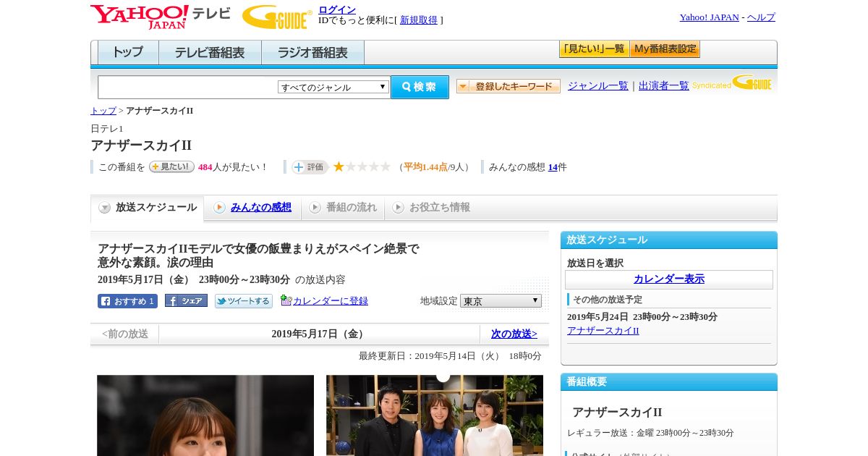
Task: Click the 検索 search button
Action: (420, 87)
